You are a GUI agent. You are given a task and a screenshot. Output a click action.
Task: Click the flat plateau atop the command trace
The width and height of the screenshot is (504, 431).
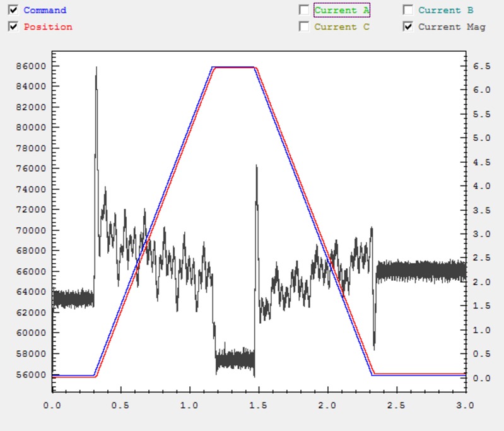(233, 67)
